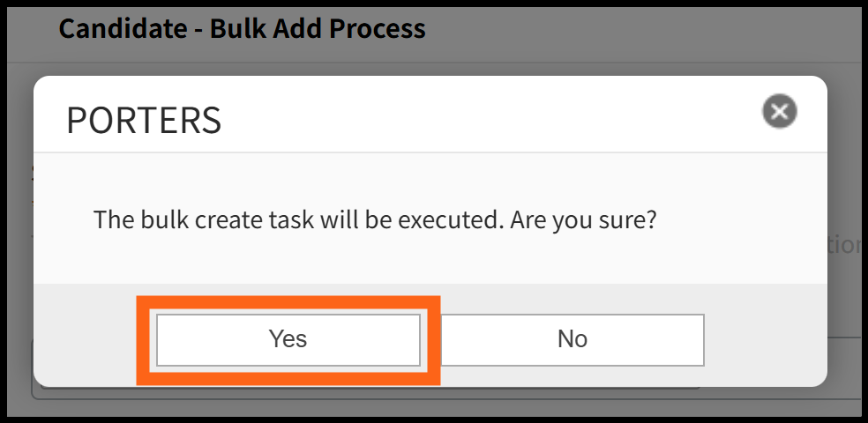
Task: Decline execution by clicking No
Action: (x=572, y=339)
